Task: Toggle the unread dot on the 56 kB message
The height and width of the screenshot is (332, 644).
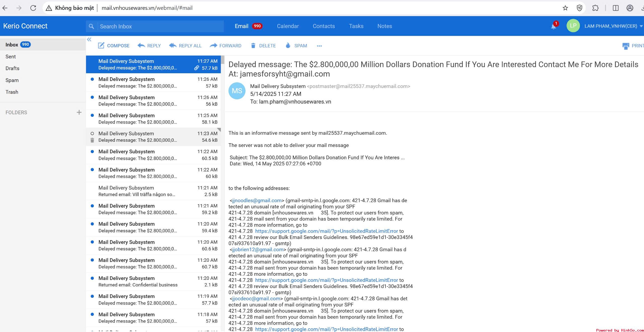Action: (92, 97)
